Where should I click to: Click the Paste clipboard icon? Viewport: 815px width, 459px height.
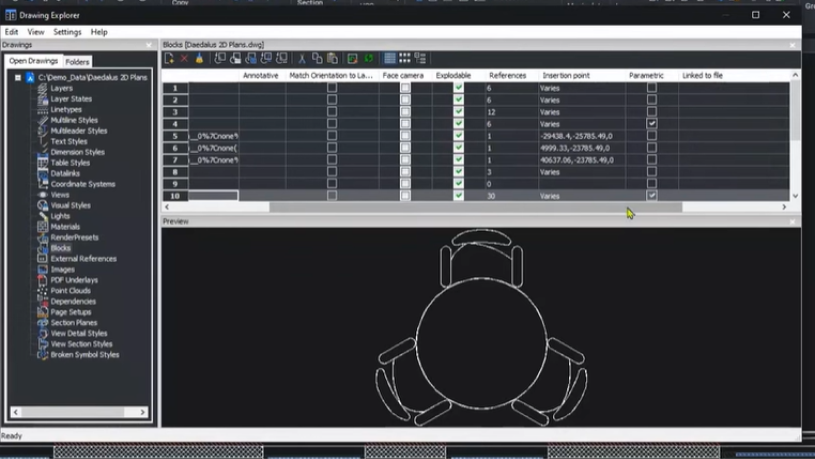pyautogui.click(x=332, y=58)
